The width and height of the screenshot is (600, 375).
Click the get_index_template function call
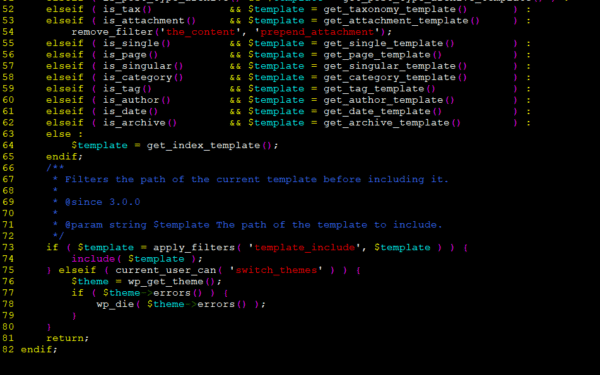pos(203,145)
